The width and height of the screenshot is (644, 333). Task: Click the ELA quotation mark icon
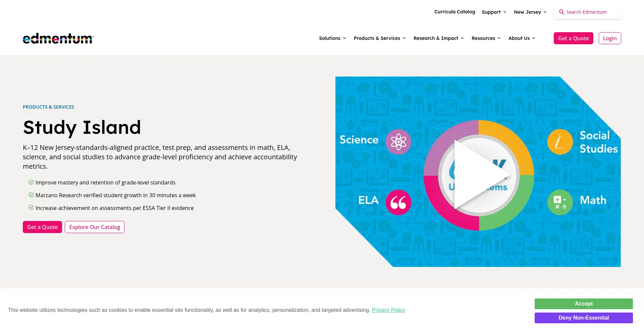(x=398, y=202)
